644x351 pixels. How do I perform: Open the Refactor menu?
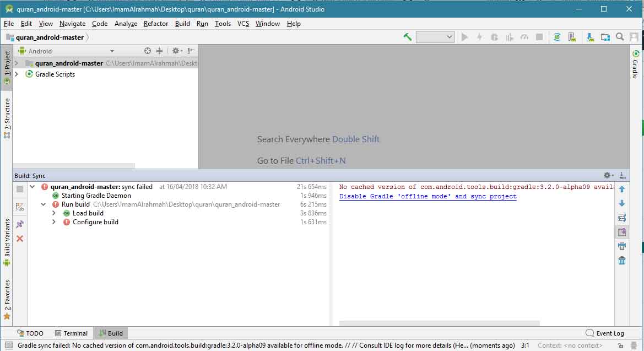tap(156, 24)
